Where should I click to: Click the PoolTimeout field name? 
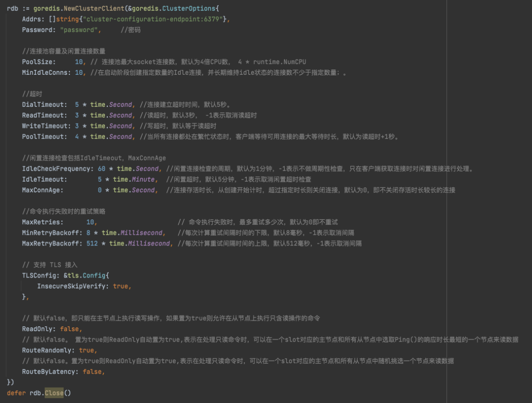tap(45, 136)
